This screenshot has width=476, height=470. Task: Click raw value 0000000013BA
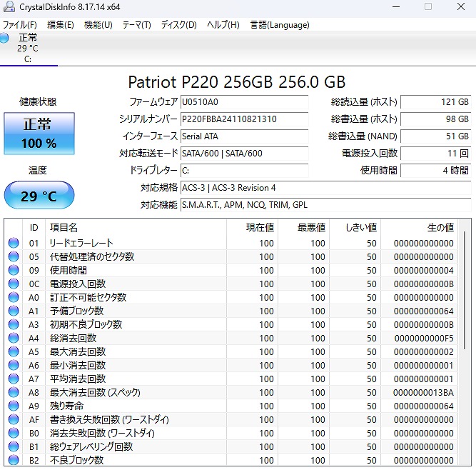pos(423,393)
